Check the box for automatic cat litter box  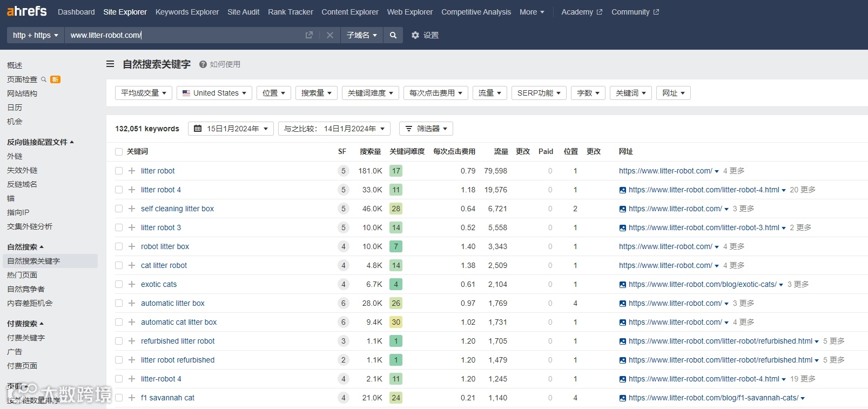(x=119, y=322)
